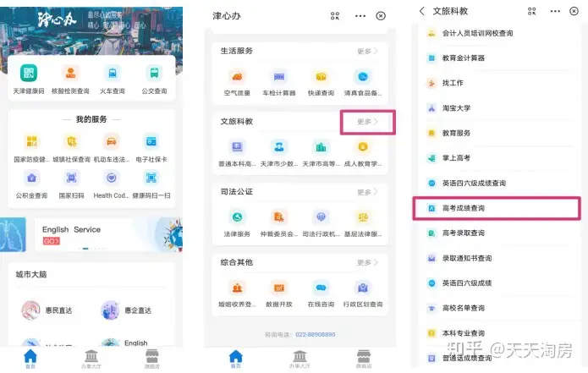Open the 天津市高等 service icon
The width and height of the screenshot is (588, 373).
pos(321,147)
